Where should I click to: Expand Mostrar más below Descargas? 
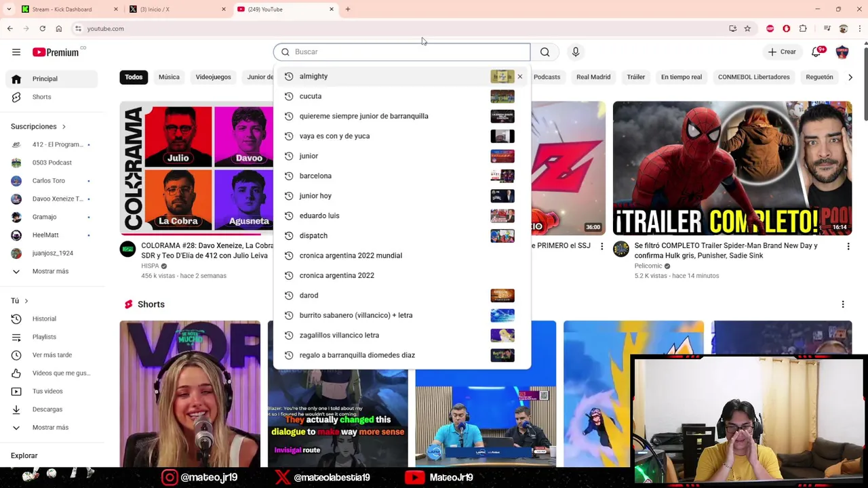tap(52, 428)
